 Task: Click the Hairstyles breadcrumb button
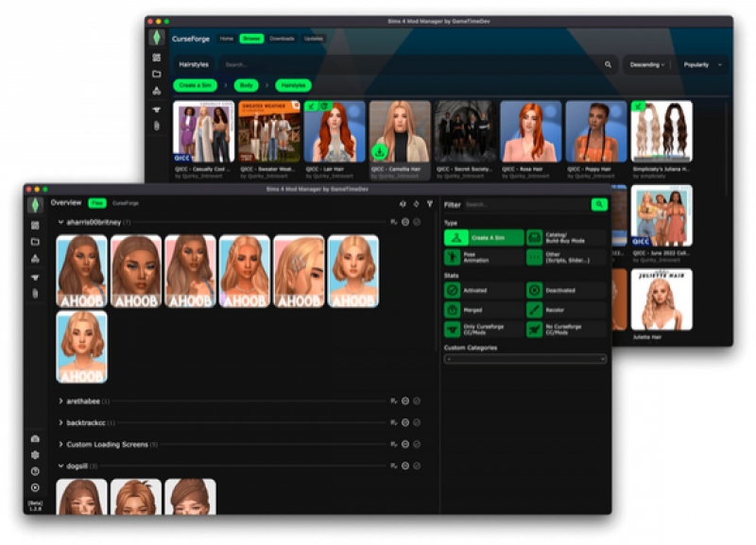(293, 85)
